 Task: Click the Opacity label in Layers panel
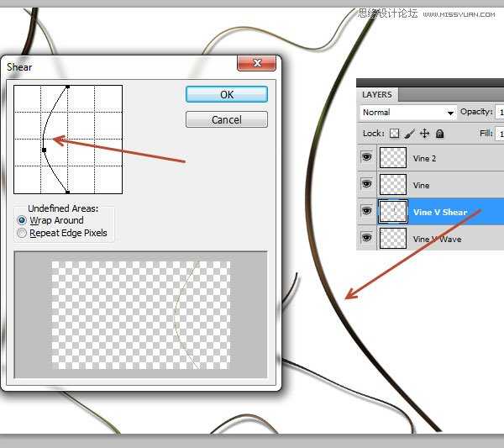tap(476, 112)
